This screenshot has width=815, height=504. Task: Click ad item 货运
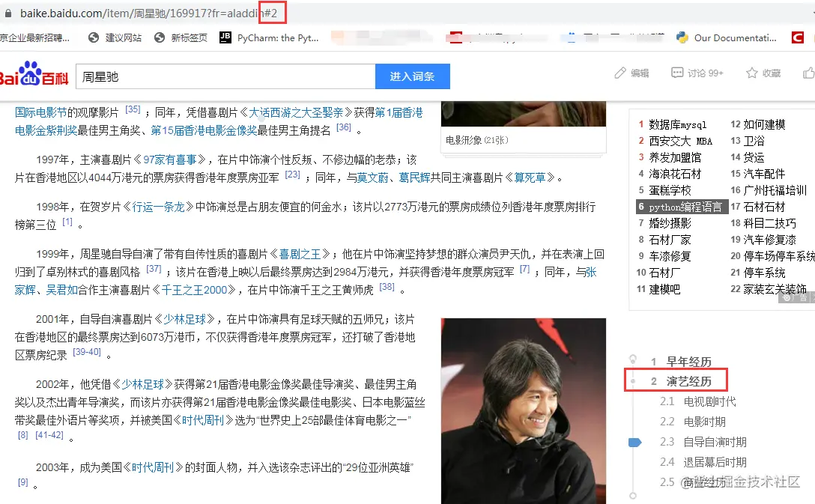coord(754,157)
